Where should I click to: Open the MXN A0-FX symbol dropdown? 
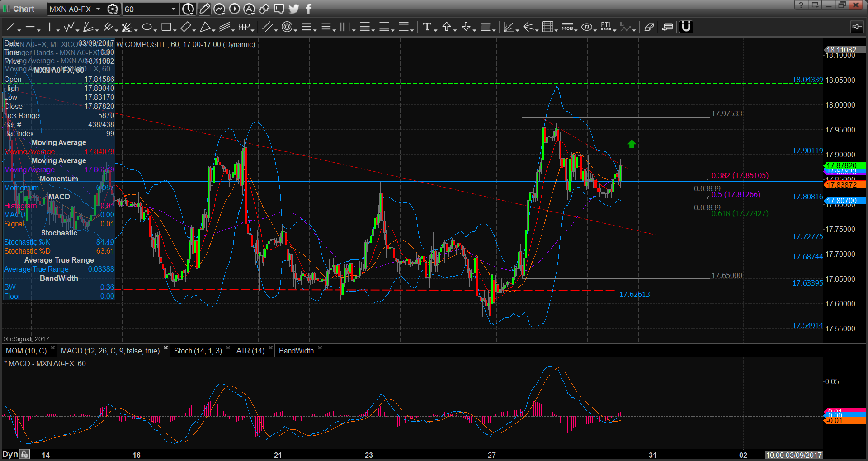click(98, 9)
